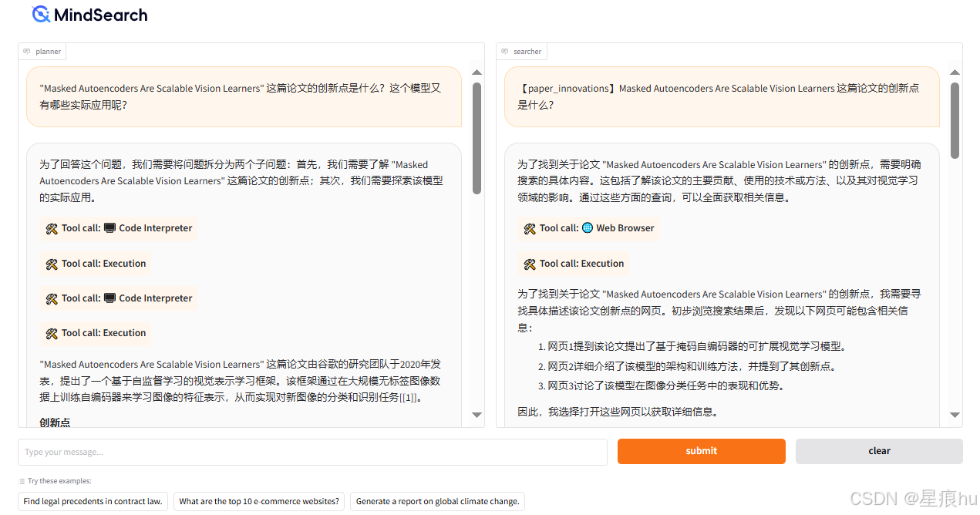Click computer icon in first Code Interpreter call
This screenshot has height=515, width=980.
tap(109, 228)
